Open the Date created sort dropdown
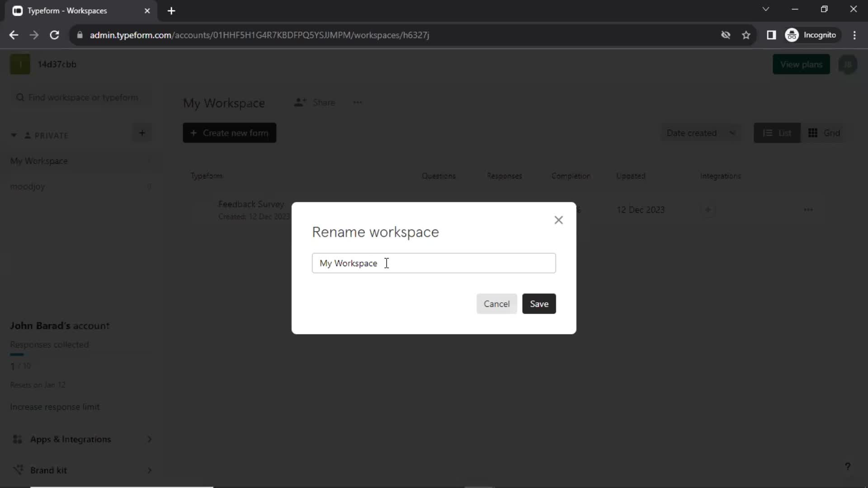 click(x=701, y=133)
